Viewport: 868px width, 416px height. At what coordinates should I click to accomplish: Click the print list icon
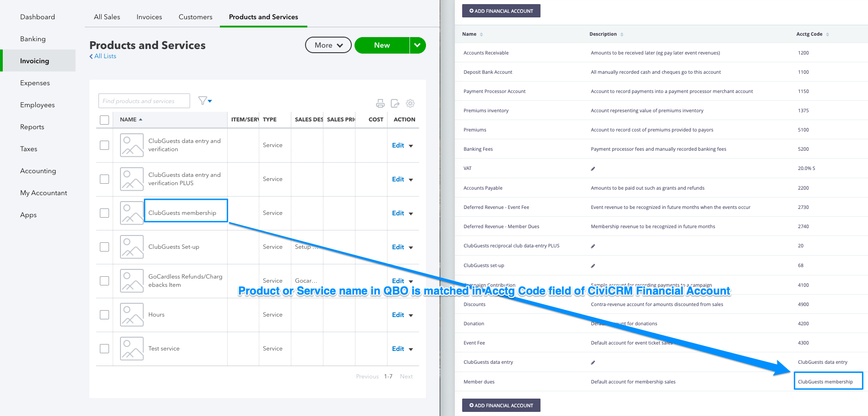pyautogui.click(x=380, y=104)
